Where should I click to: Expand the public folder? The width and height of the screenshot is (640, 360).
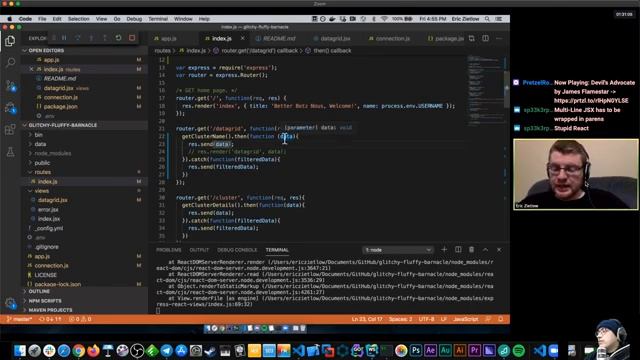[42, 163]
